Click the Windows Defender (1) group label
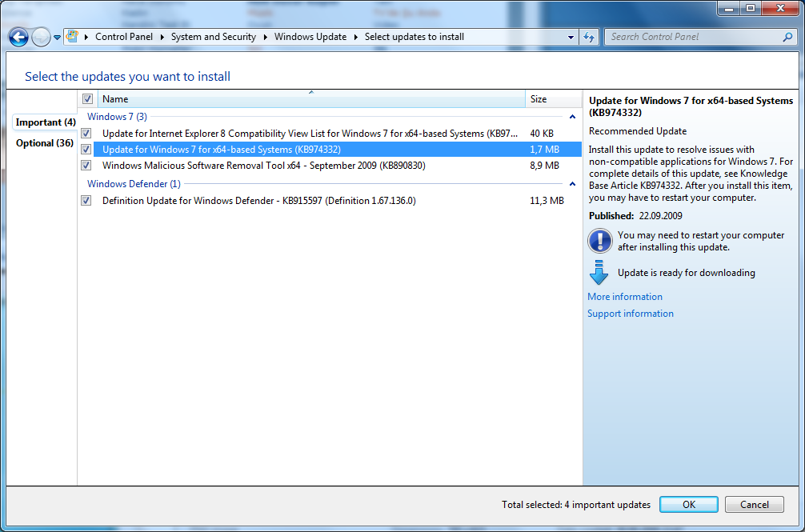The width and height of the screenshot is (805, 532). point(134,184)
